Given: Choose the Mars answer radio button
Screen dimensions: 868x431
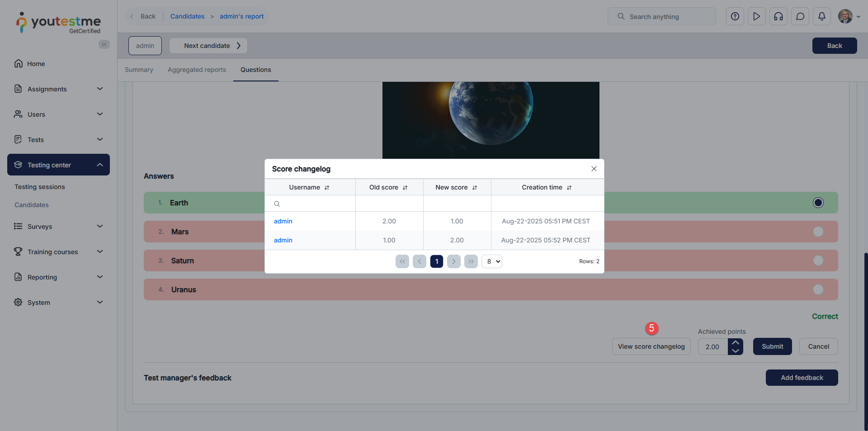Looking at the screenshot, I should click(818, 232).
